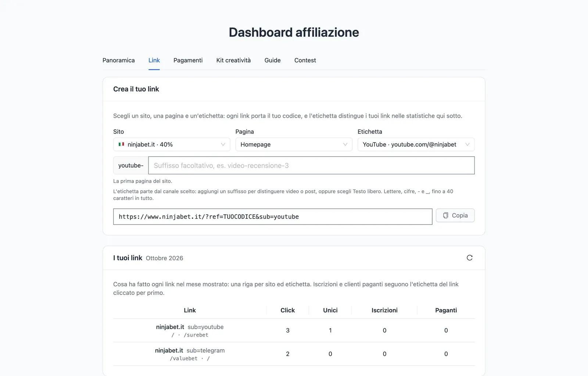
Task: Switch to the Panoramica tab
Action: tap(118, 60)
